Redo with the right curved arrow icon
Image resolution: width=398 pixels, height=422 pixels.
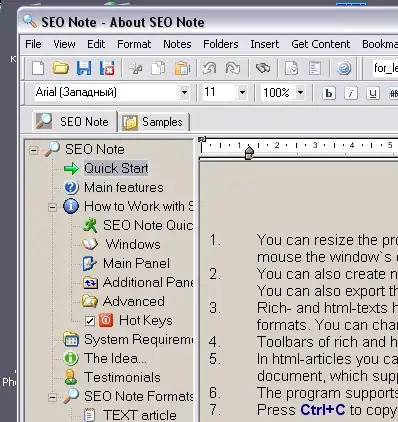[233, 68]
